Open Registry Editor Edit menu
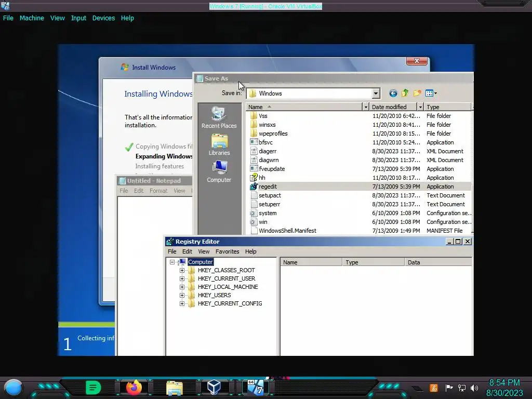 click(x=187, y=251)
